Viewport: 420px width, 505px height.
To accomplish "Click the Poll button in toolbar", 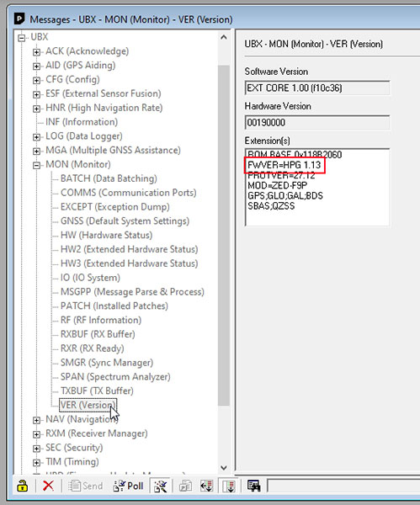I will click(x=128, y=486).
